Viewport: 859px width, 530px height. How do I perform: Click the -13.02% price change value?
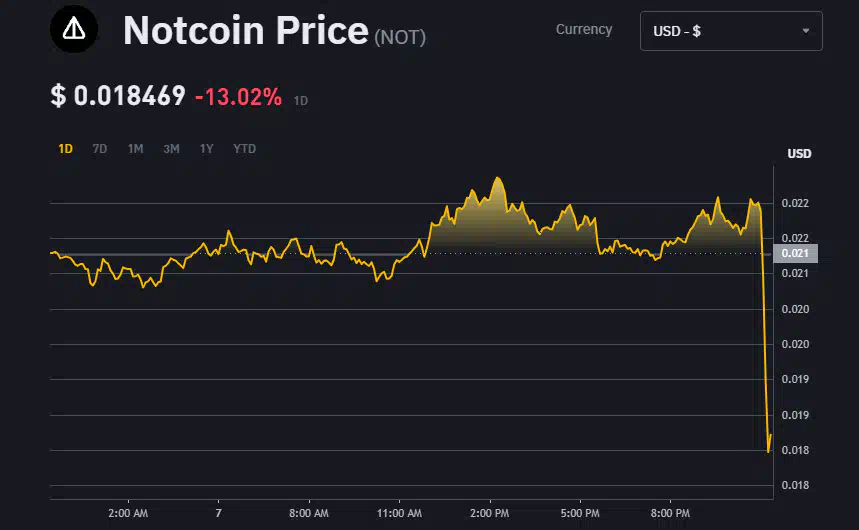coord(238,97)
